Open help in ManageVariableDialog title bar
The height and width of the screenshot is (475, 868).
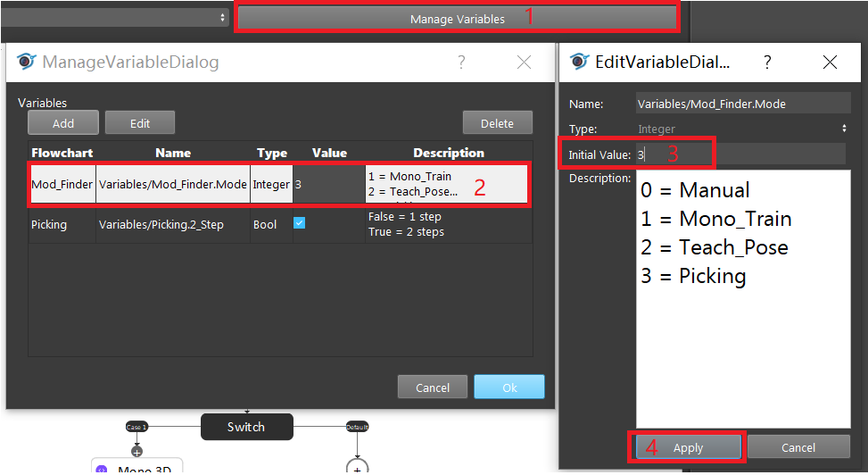[461, 62]
